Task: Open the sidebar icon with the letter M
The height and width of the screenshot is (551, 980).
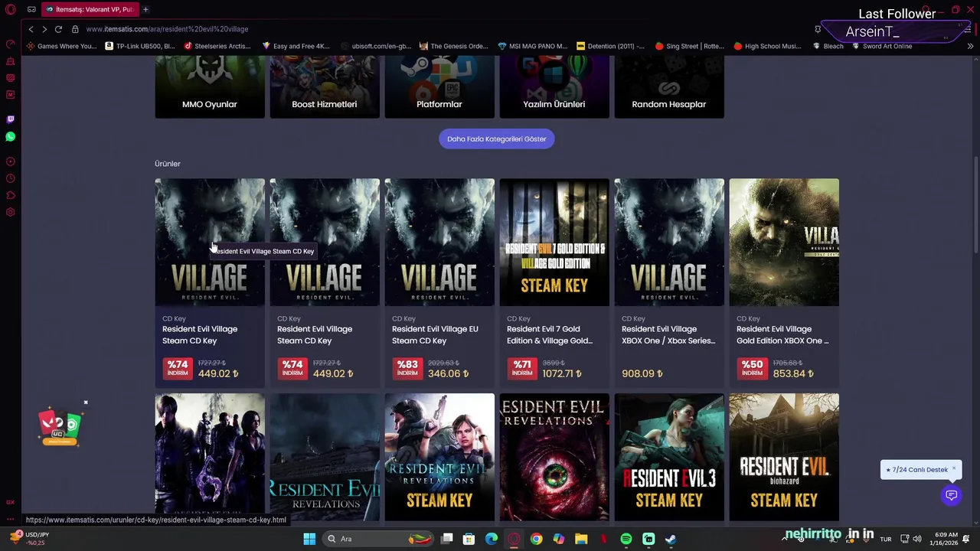Action: (x=10, y=95)
